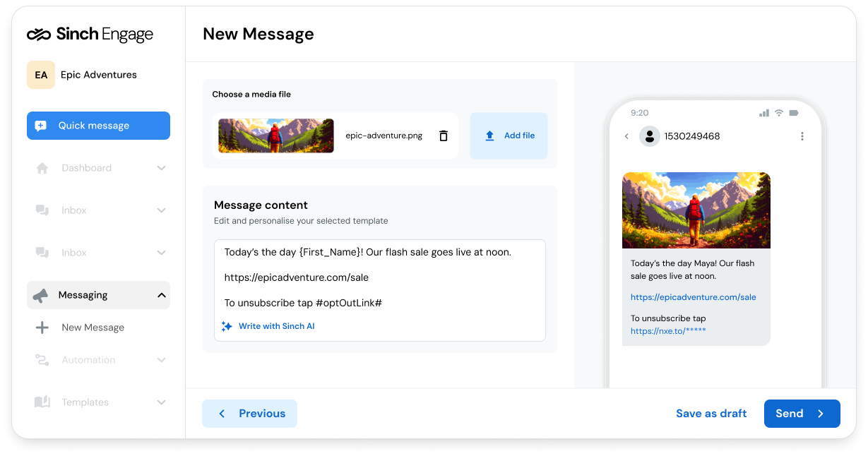Expand the Dashboard section
868x456 pixels.
pyautogui.click(x=161, y=168)
